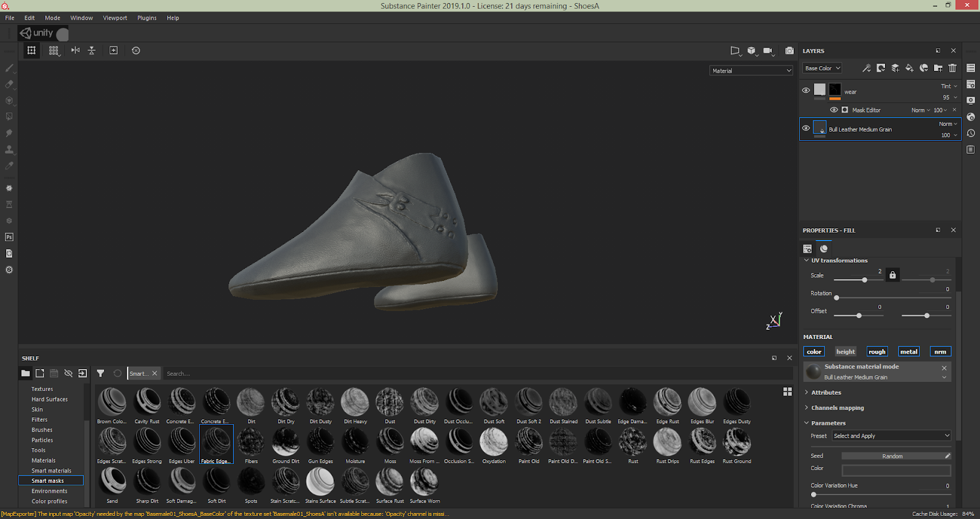Expand the Channels mapping section

click(x=837, y=408)
